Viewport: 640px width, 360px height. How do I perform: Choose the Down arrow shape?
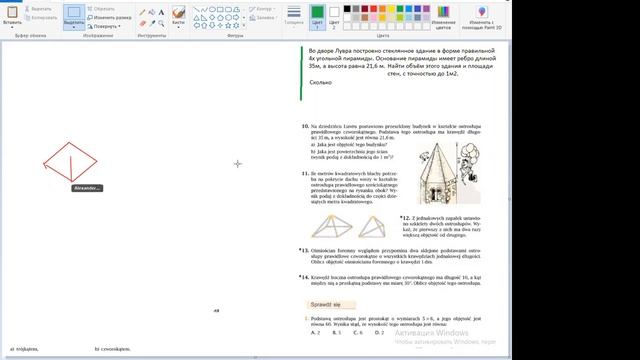[x=212, y=25]
